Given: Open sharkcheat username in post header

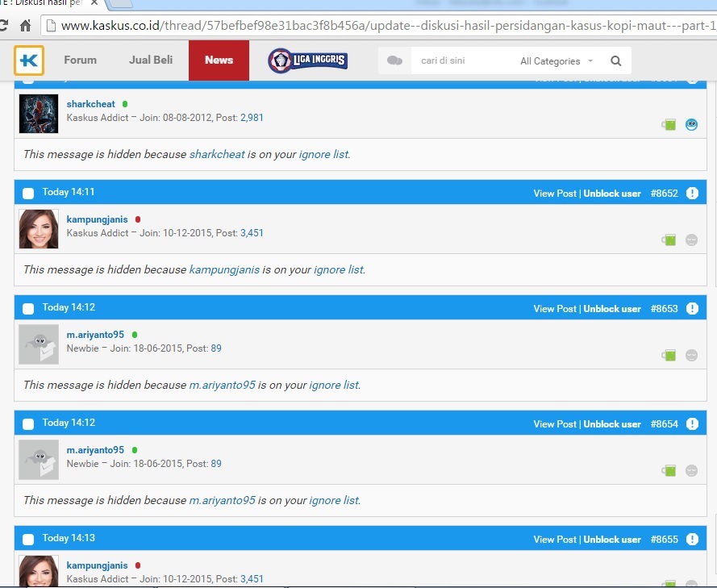Looking at the screenshot, I should click(90, 104).
